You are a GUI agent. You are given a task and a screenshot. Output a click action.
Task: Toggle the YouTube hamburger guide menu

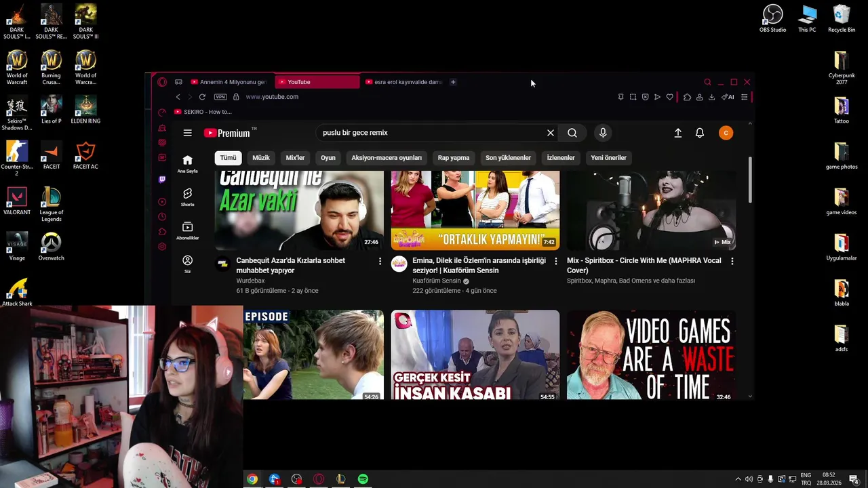188,133
